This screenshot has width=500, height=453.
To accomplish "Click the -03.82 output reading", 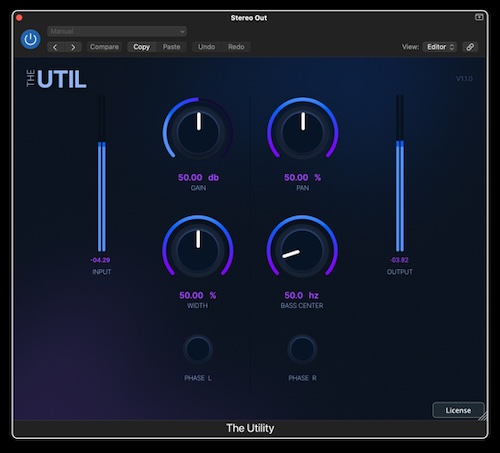I will point(399,260).
